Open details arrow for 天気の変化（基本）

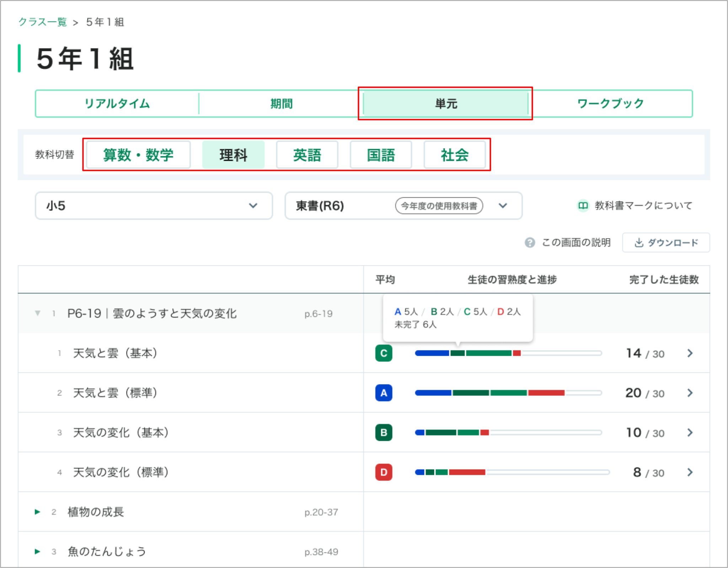tap(690, 433)
